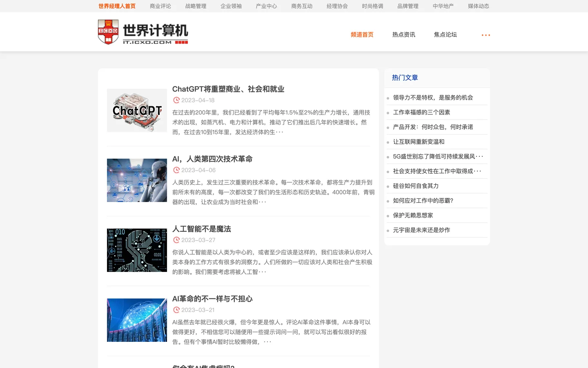
Task: Open 品牌管理 in top navigation
Action: 408,6
